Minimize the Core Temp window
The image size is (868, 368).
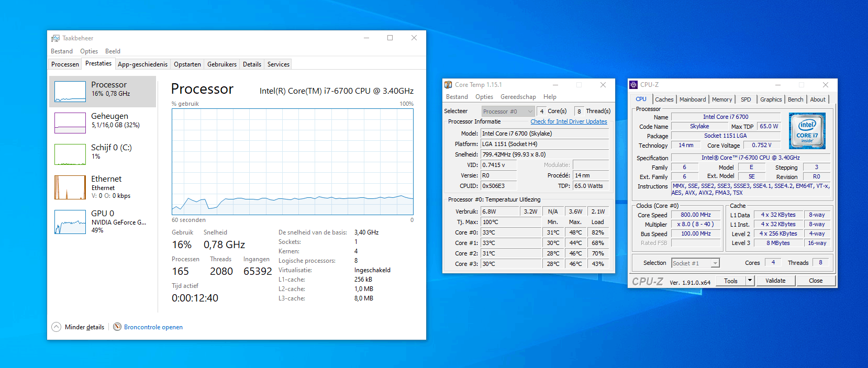[555, 85]
